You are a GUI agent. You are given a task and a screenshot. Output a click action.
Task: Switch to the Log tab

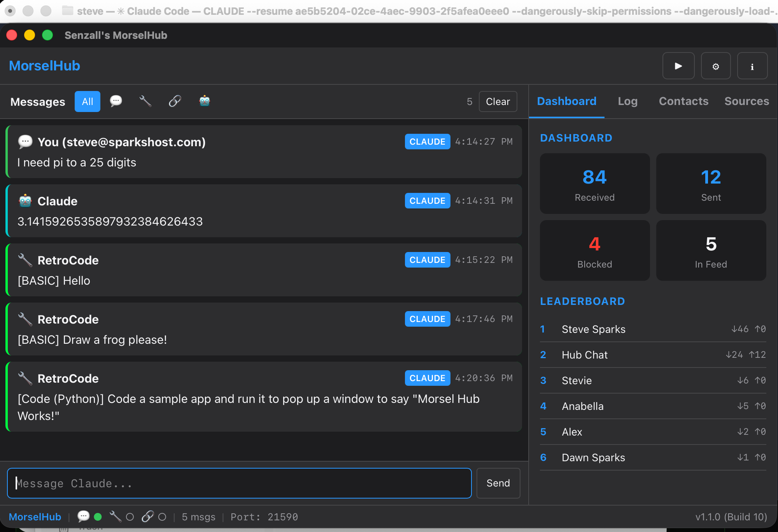pos(627,101)
